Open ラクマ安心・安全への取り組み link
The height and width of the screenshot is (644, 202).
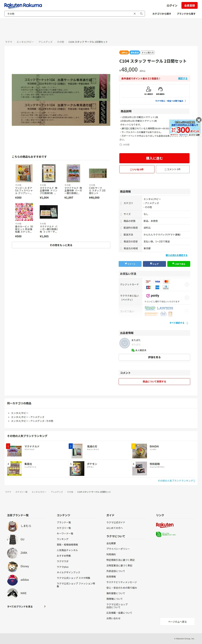pyautogui.click(x=171, y=101)
